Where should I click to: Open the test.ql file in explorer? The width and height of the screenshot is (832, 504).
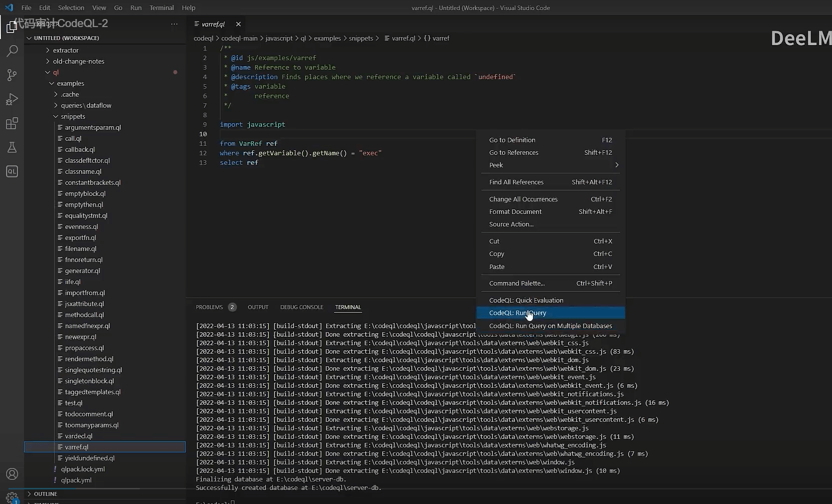[74, 403]
